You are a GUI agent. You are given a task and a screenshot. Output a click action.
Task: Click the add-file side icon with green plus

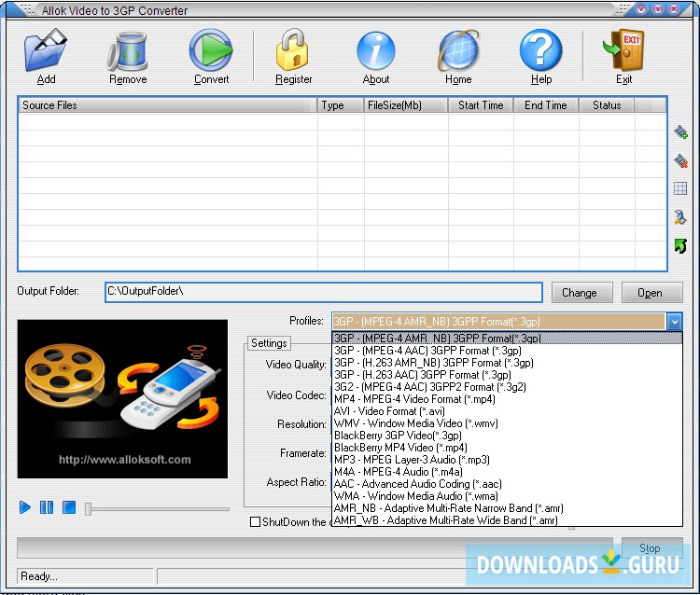[x=680, y=132]
